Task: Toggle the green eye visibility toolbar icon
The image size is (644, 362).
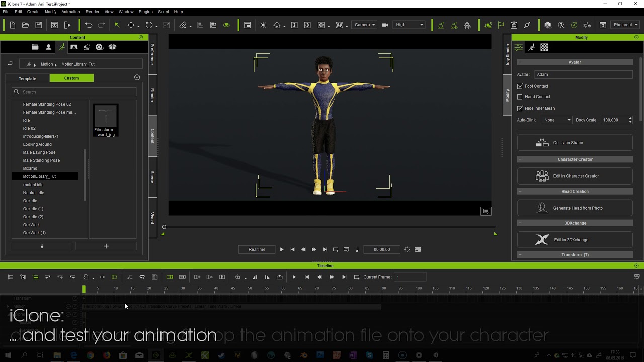Action: coord(226,25)
